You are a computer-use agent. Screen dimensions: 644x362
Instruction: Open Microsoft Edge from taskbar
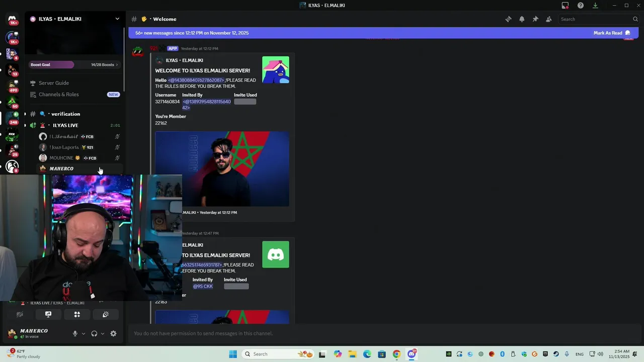(367, 354)
